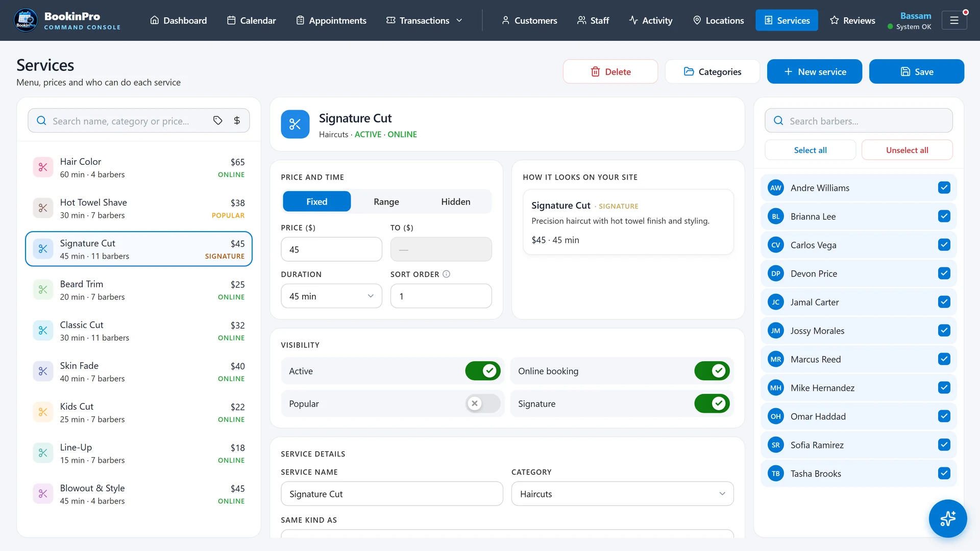Select the Classic Cut service row
This screenshot has height=551, width=980.
pos(139,331)
